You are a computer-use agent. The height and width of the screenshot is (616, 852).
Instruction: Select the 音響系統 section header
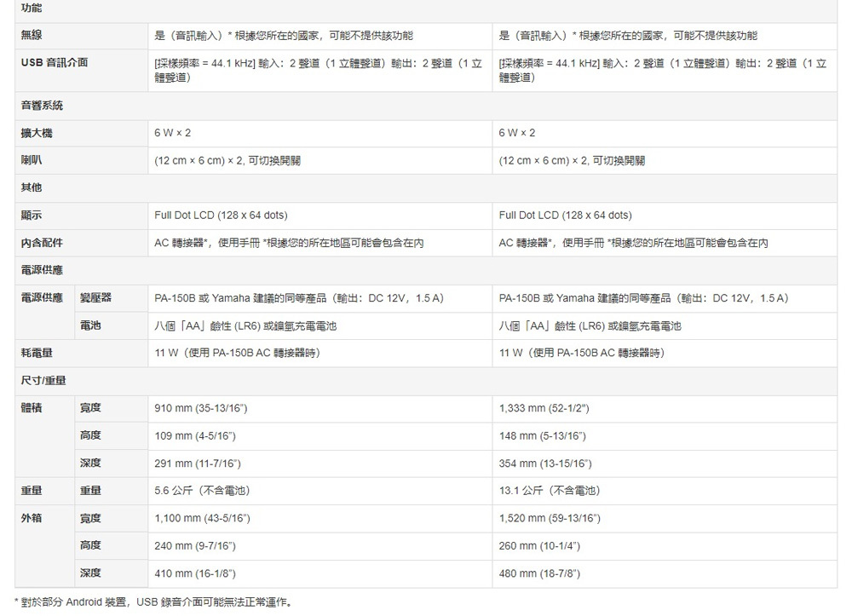[x=42, y=106]
